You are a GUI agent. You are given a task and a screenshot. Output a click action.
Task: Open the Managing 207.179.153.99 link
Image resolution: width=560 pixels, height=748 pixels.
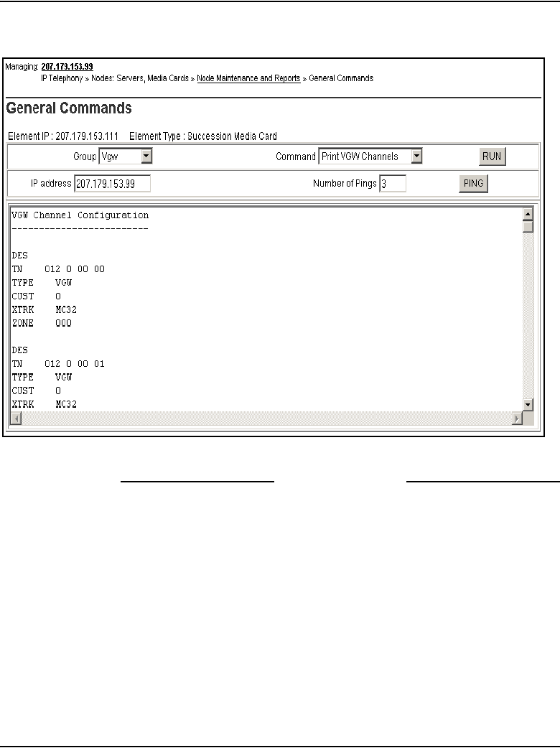[x=67, y=67]
